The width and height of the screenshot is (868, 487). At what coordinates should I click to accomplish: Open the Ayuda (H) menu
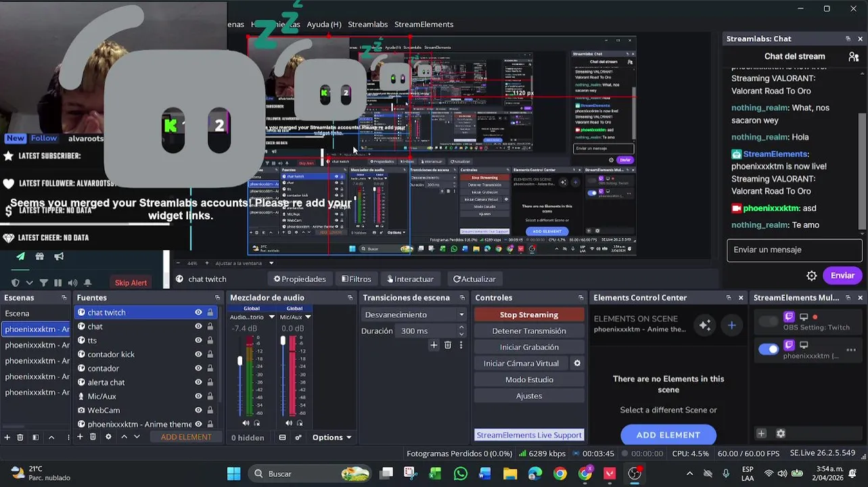point(324,24)
